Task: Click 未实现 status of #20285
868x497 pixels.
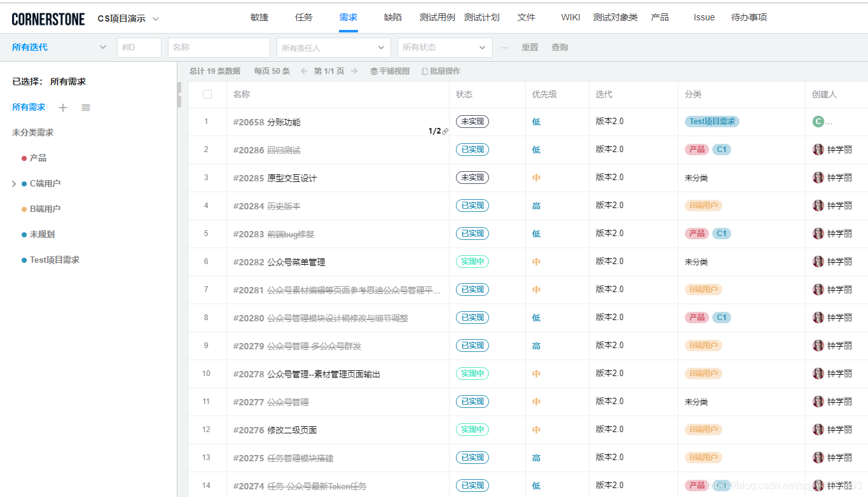Action: point(472,178)
